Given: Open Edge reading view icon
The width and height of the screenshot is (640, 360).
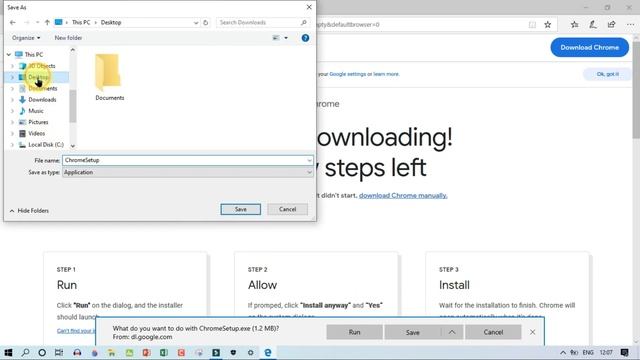Looking at the screenshot, I should click(x=532, y=25).
